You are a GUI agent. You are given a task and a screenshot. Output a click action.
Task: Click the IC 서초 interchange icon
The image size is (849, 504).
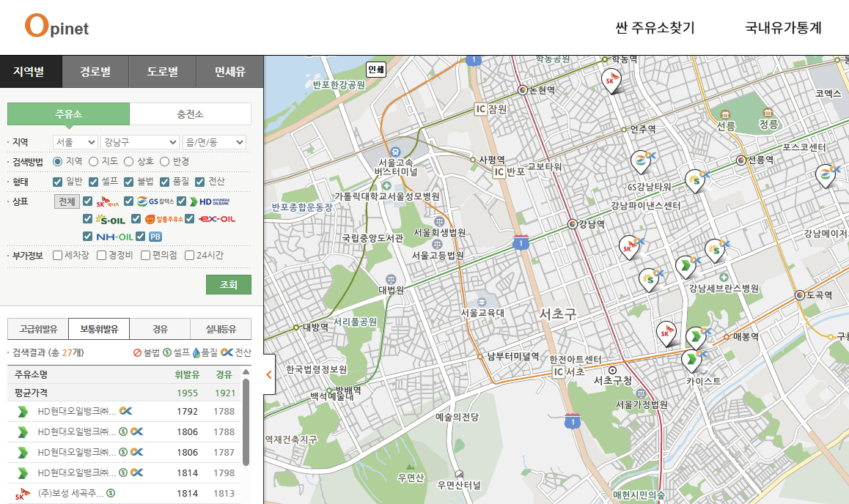pos(558,371)
